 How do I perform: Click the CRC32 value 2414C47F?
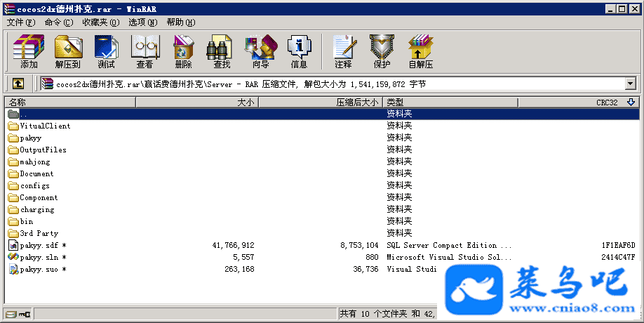coord(618,257)
